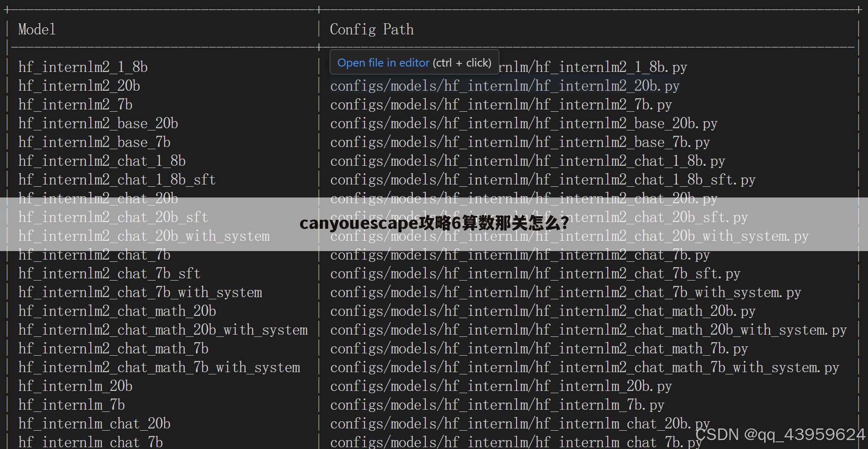Select model name hf_internlm2_base_7b
This screenshot has height=449, width=868.
(94, 142)
